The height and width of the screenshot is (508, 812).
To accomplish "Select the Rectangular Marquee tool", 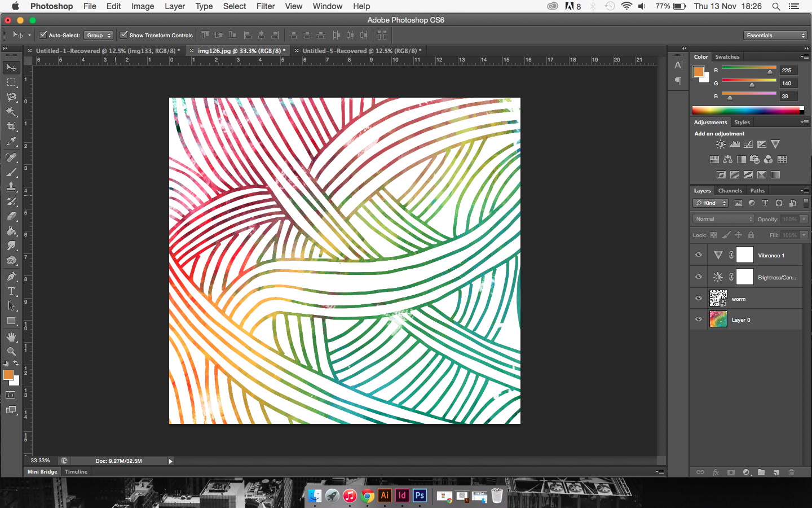I will tap(11, 82).
